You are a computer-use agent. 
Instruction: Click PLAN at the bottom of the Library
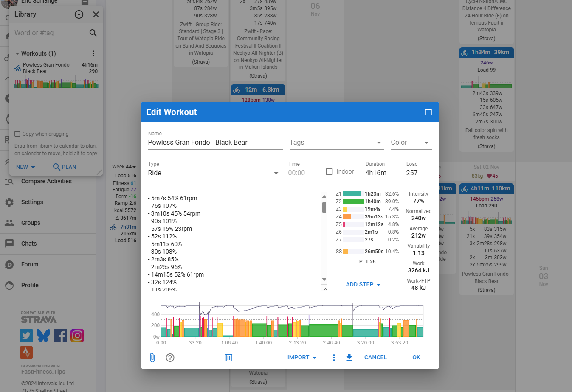coord(65,167)
